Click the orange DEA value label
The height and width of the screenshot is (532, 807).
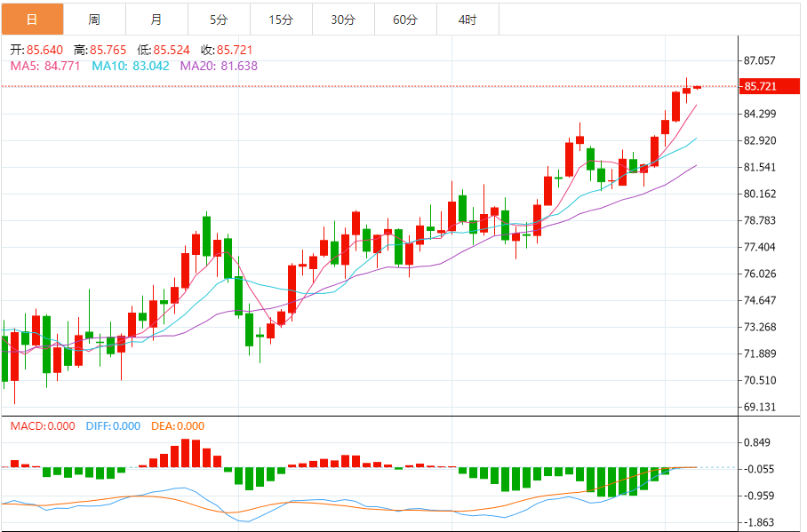tap(178, 426)
